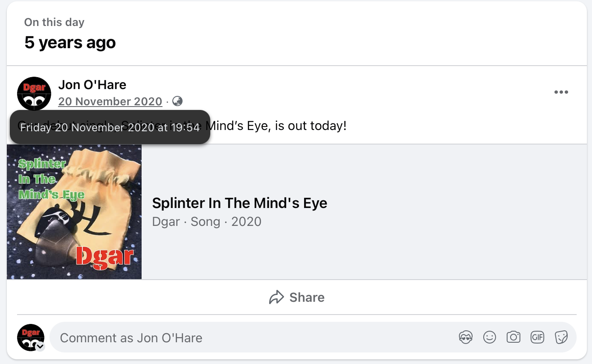592x364 pixels.
Task: Open the emoji picker in comment box
Action: [x=489, y=338]
